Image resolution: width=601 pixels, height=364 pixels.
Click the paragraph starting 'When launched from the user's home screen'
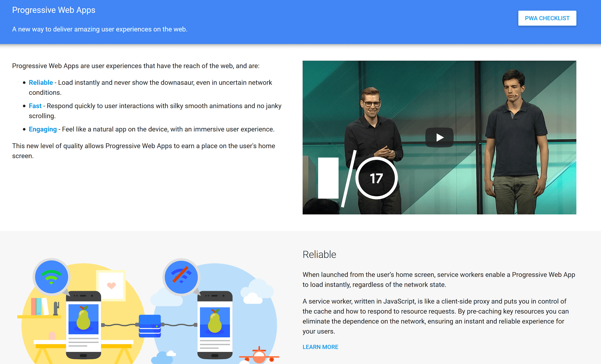click(439, 280)
